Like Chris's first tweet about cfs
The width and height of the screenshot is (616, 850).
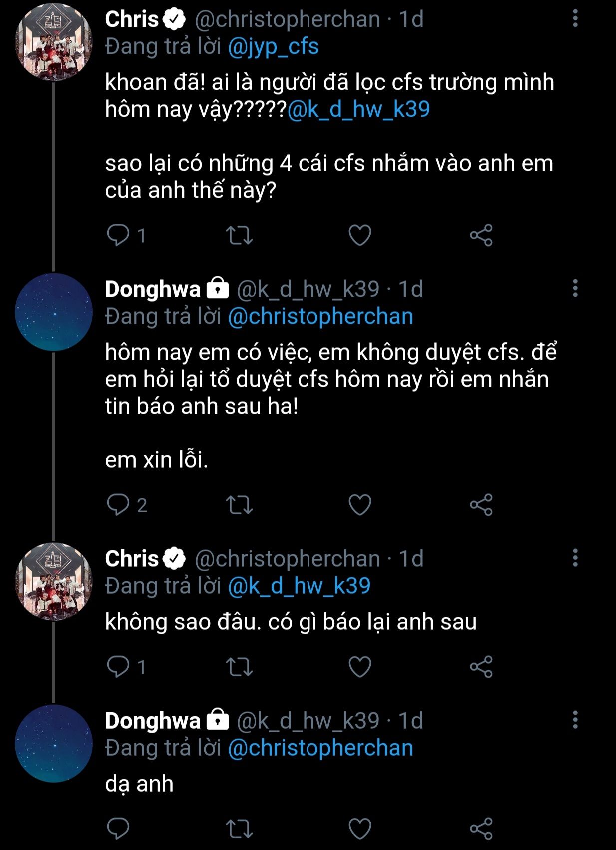[360, 235]
